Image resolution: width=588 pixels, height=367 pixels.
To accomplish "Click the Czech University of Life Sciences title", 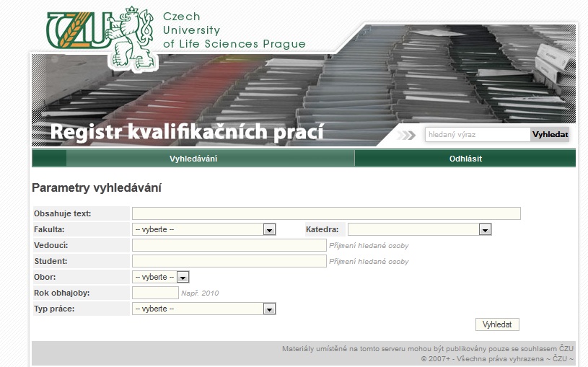I will point(234,30).
